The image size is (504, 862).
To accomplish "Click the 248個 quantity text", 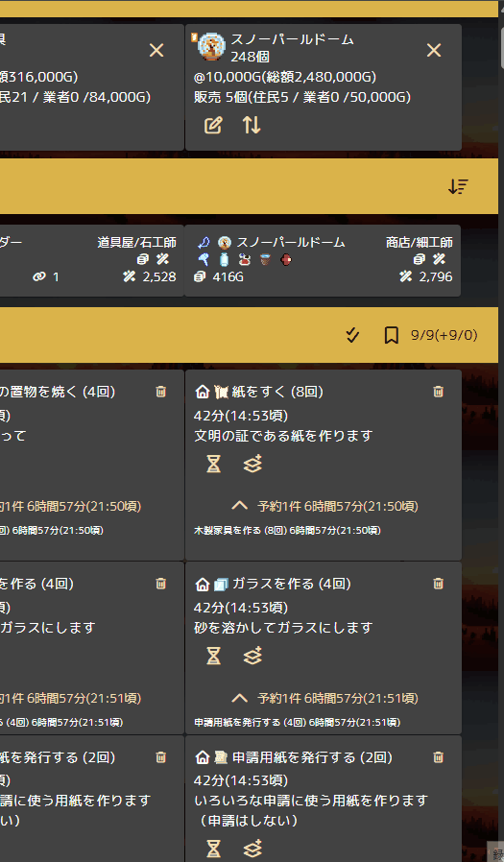I will 250,57.
